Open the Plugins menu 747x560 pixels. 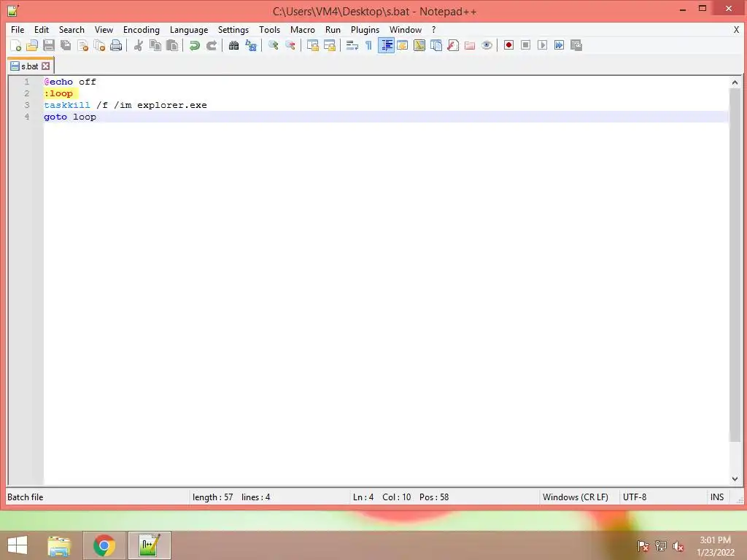tap(365, 29)
